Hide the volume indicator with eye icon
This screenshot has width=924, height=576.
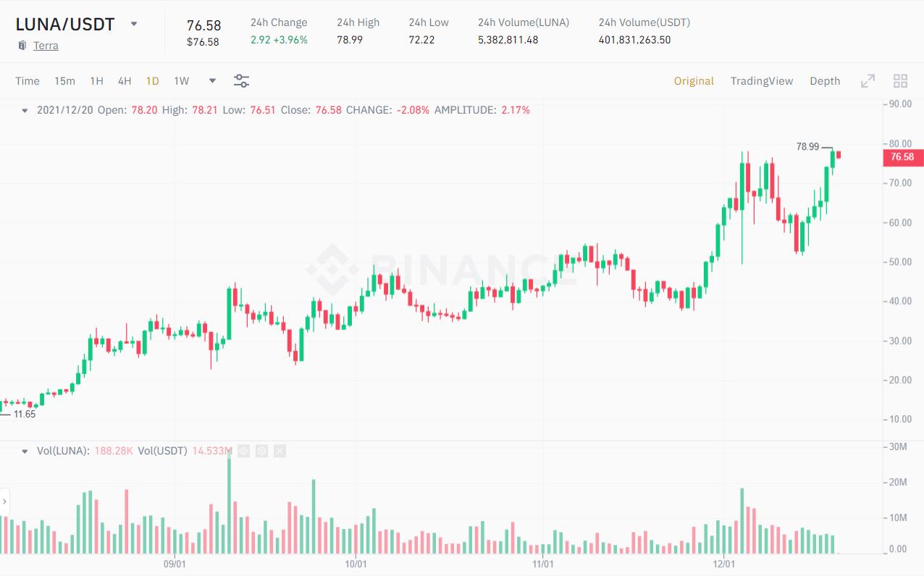point(243,451)
